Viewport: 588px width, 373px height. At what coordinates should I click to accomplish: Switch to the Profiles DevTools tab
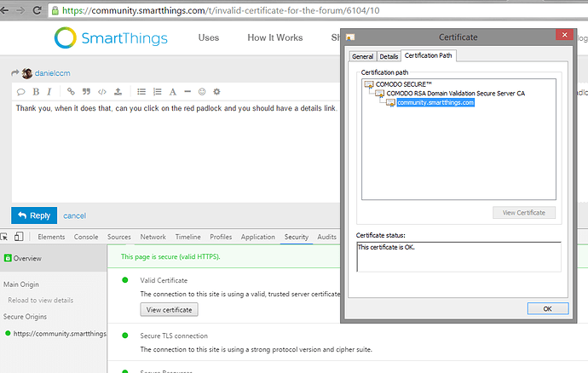[221, 237]
